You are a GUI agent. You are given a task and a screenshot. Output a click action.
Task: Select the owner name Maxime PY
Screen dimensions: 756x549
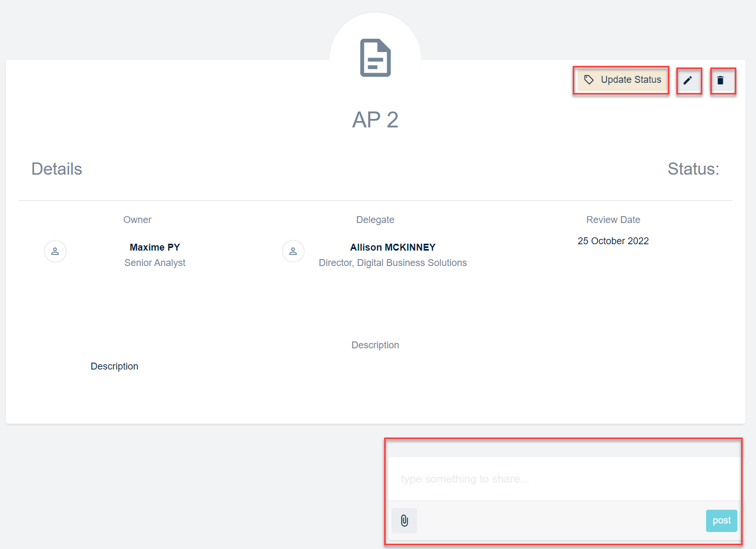point(155,247)
